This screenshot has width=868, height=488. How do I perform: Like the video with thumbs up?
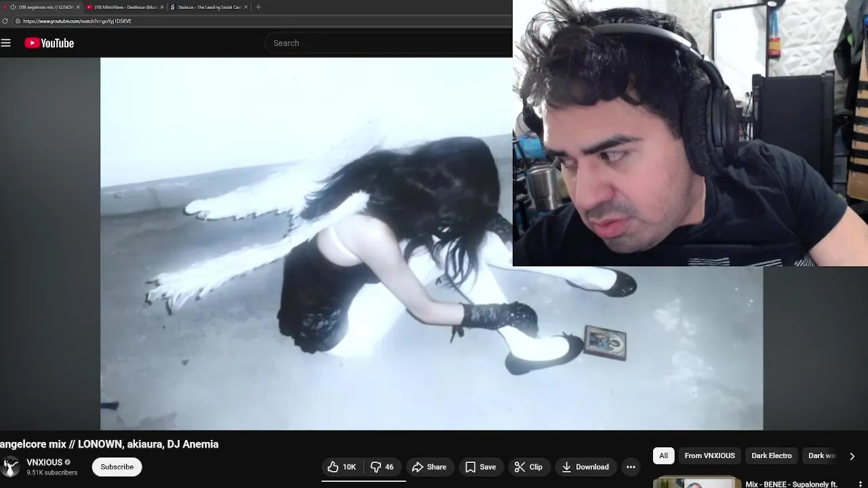click(x=342, y=467)
